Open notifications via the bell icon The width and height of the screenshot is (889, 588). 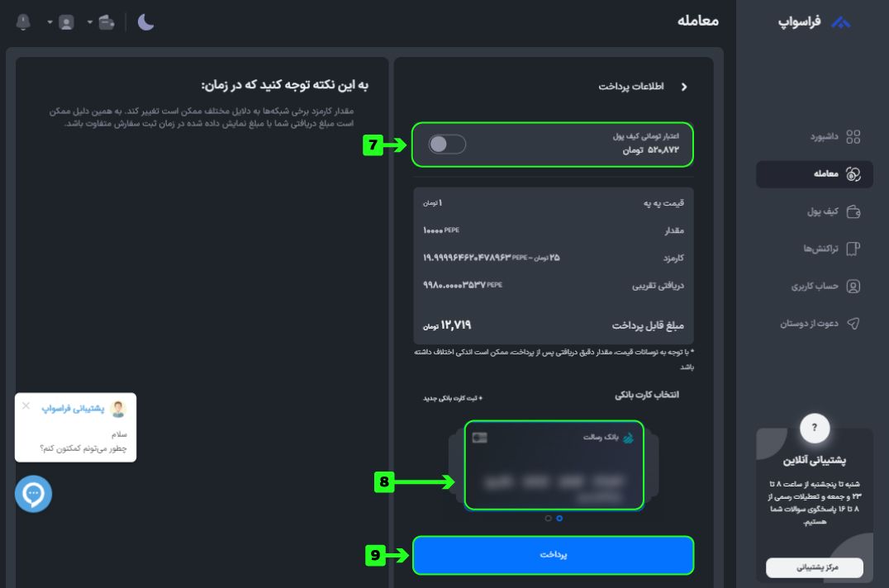pyautogui.click(x=23, y=22)
